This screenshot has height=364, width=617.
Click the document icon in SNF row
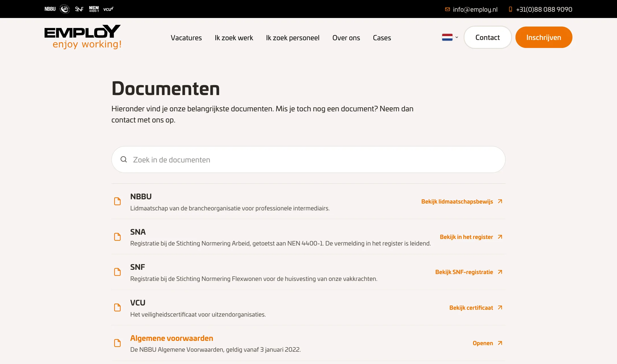coord(117,272)
